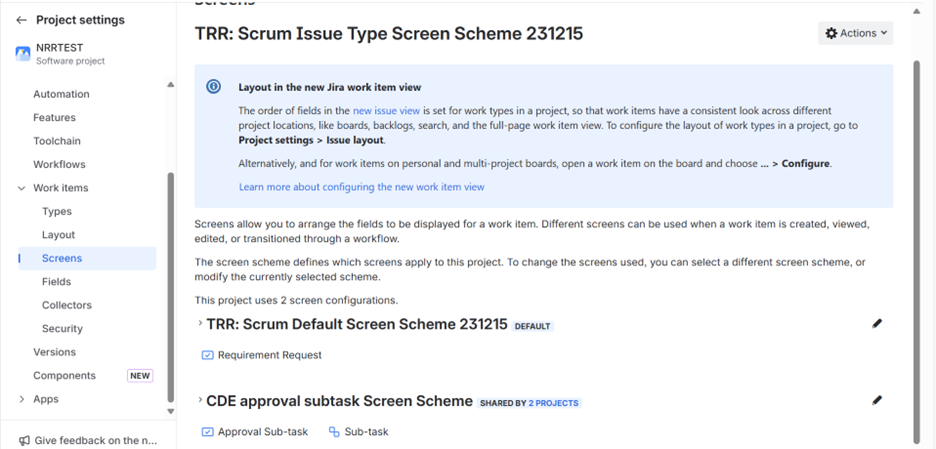The image size is (936, 449).
Task: Click the megaphone feedback icon
Action: coord(24,441)
